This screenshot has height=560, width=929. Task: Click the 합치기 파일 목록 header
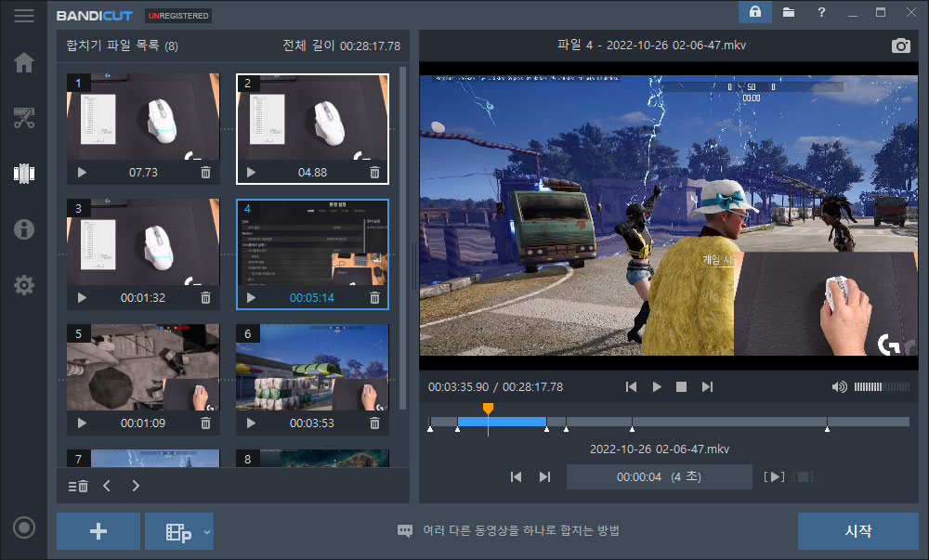click(122, 46)
